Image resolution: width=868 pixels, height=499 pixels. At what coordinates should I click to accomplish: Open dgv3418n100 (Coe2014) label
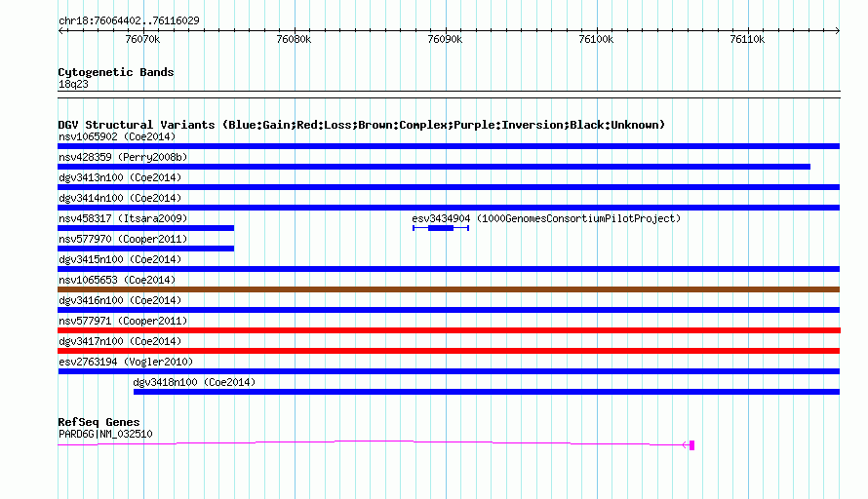coord(194,382)
